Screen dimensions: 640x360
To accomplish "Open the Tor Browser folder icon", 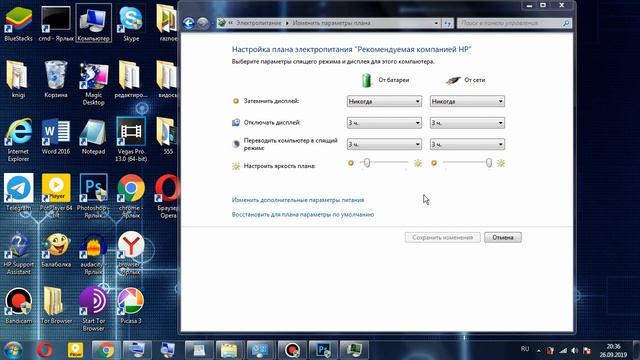I will coord(56,305).
